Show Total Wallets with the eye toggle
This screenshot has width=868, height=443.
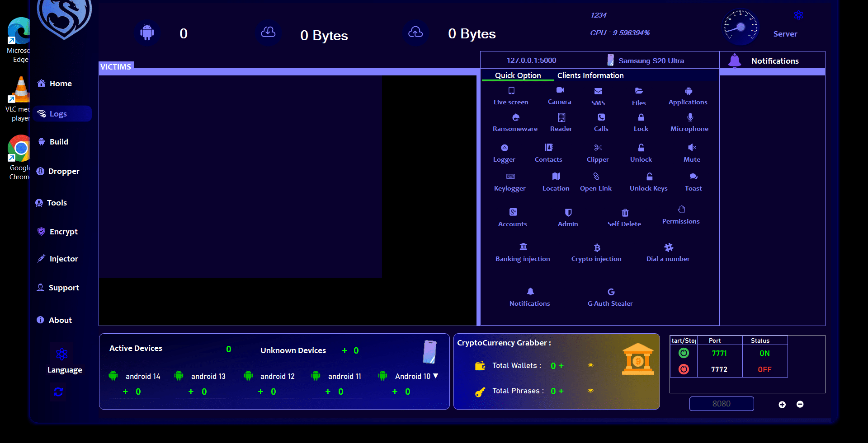590,366
